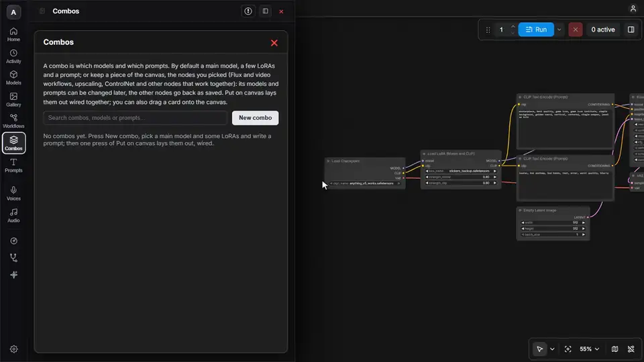Collapse the upper CLIP Text Encode node
644x362 pixels.
[520, 97]
